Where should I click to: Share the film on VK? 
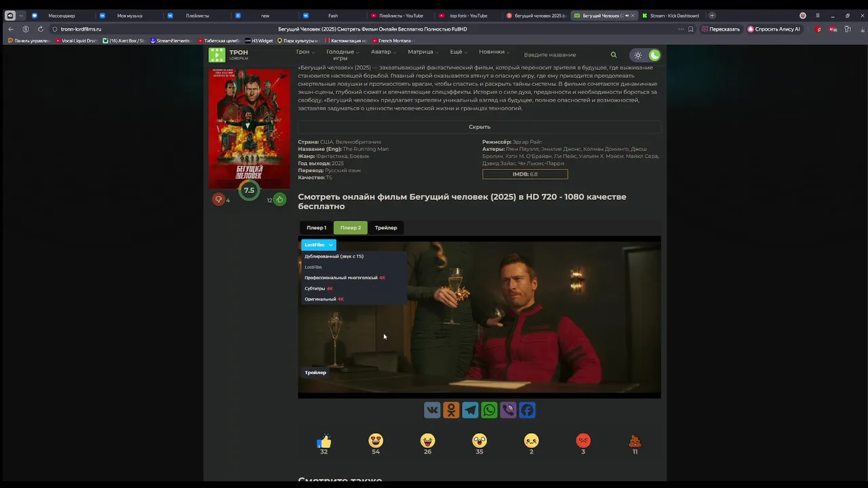click(x=432, y=410)
